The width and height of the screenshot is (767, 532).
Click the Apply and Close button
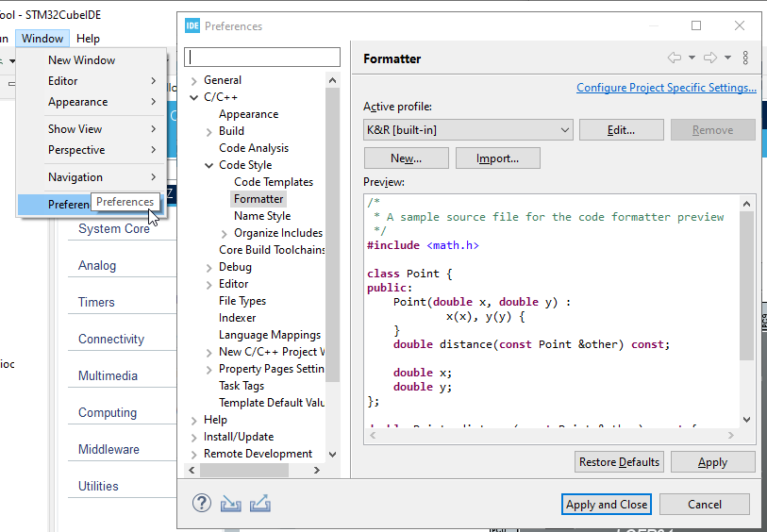pos(606,505)
